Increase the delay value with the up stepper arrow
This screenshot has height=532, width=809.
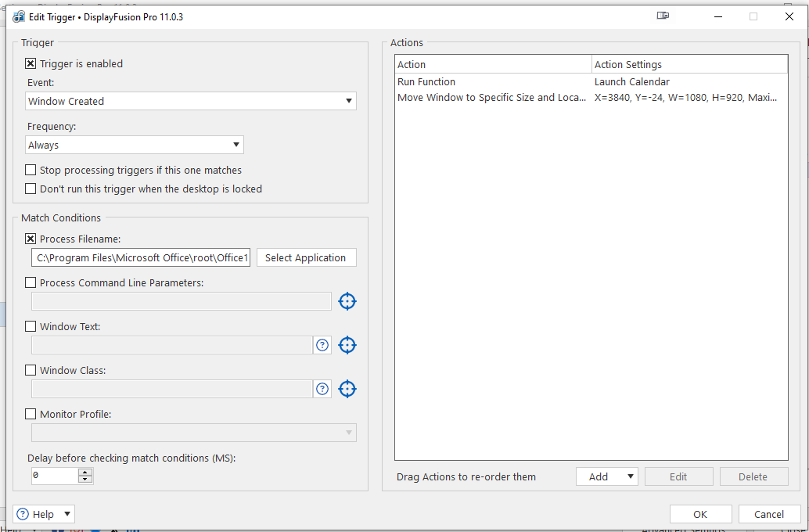pos(85,472)
